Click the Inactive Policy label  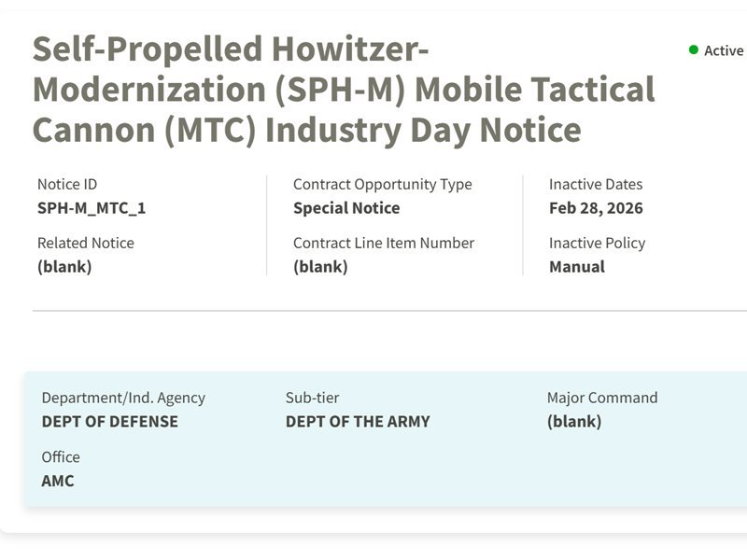click(597, 244)
